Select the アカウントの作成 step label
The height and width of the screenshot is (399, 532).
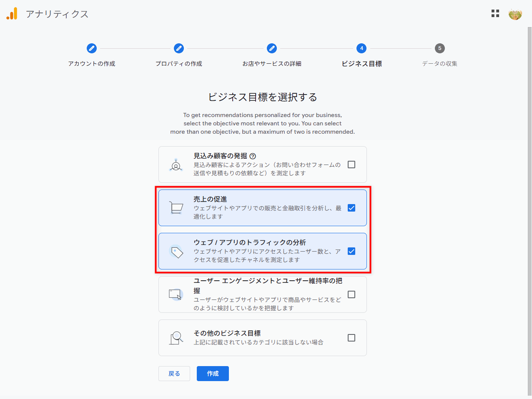coord(92,64)
